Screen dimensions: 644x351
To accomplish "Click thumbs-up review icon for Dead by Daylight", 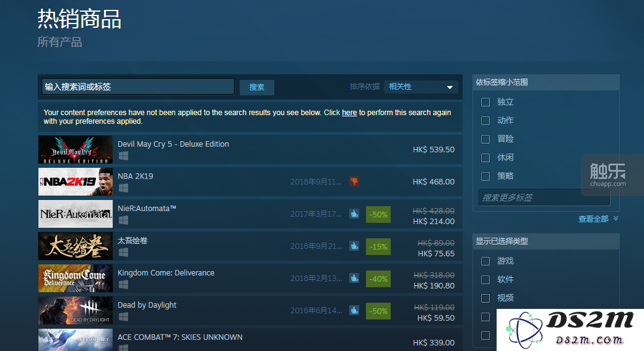I will (354, 310).
